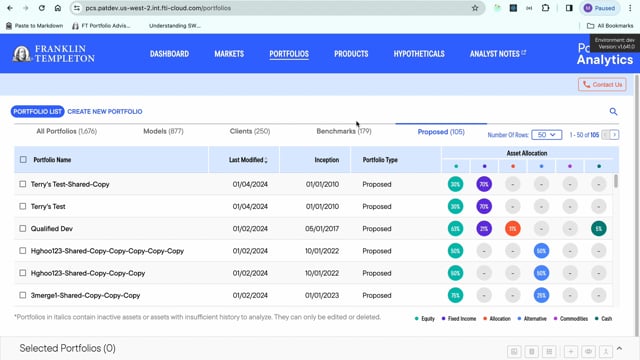Screen dimensions: 640x360
Task: Sort by the Last Modified column header
Action: pyautogui.click(x=248, y=160)
